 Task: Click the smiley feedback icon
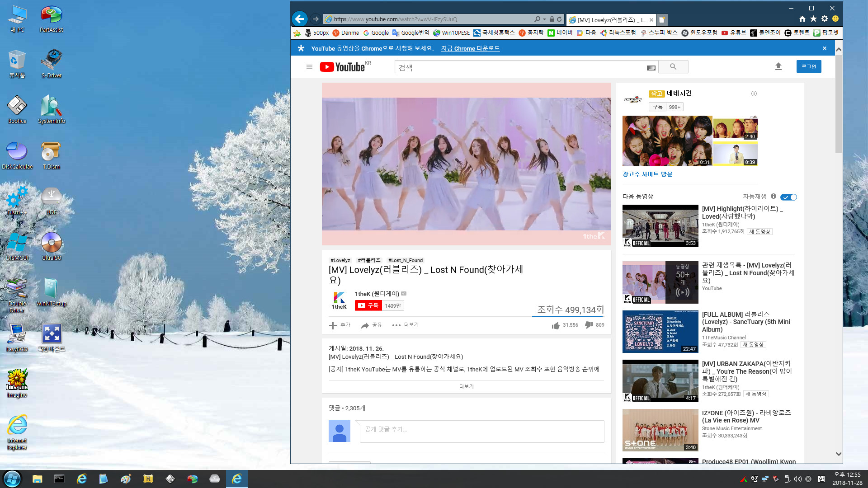point(835,19)
